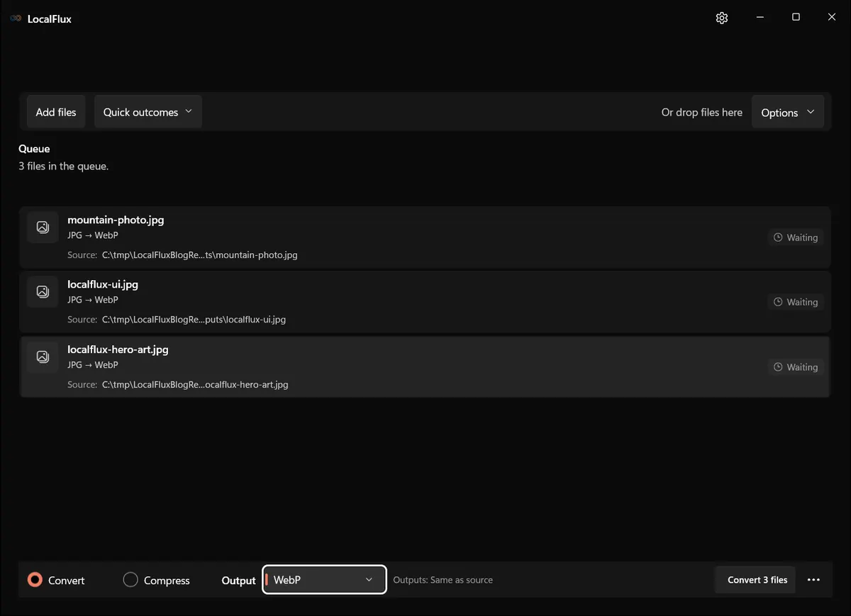Click the Waiting status of localflux-hero-art.jpg

tap(796, 367)
